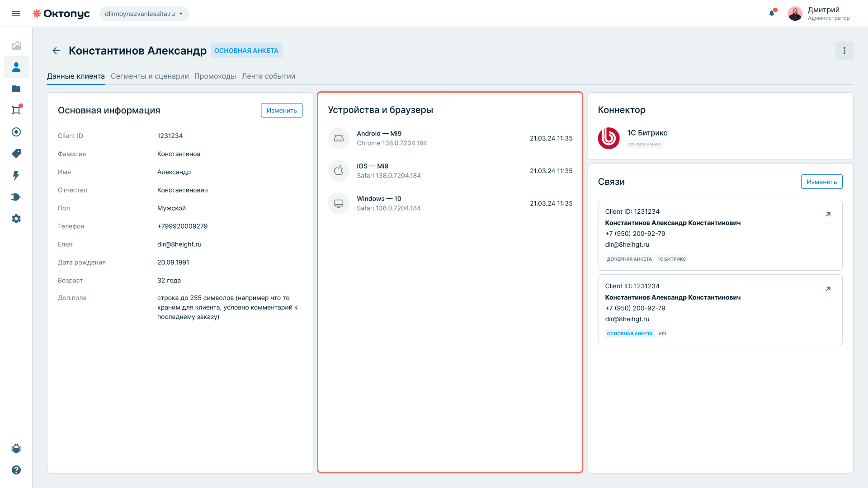Click birth date 20.09.1991
The height and width of the screenshot is (488, 868).
click(173, 263)
